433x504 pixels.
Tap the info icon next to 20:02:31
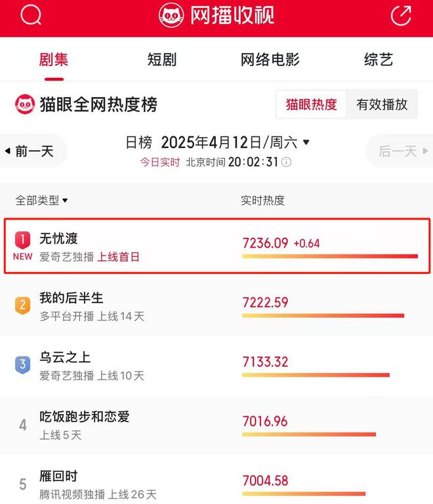(286, 162)
